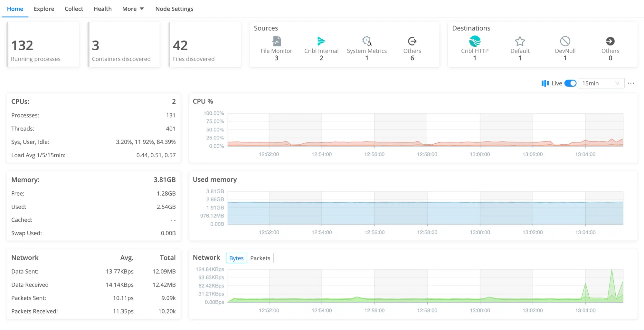Click the Others sources icon
The width and height of the screenshot is (644, 330).
412,41
